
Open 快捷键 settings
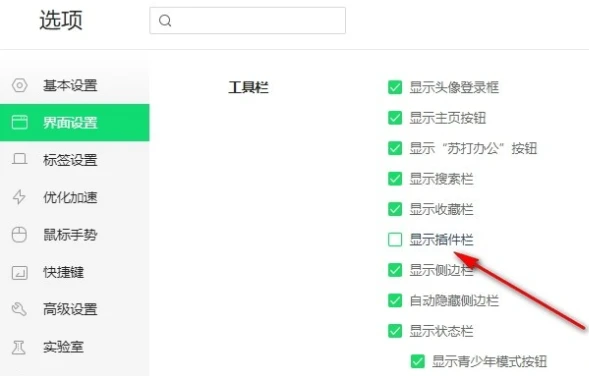pos(75,272)
